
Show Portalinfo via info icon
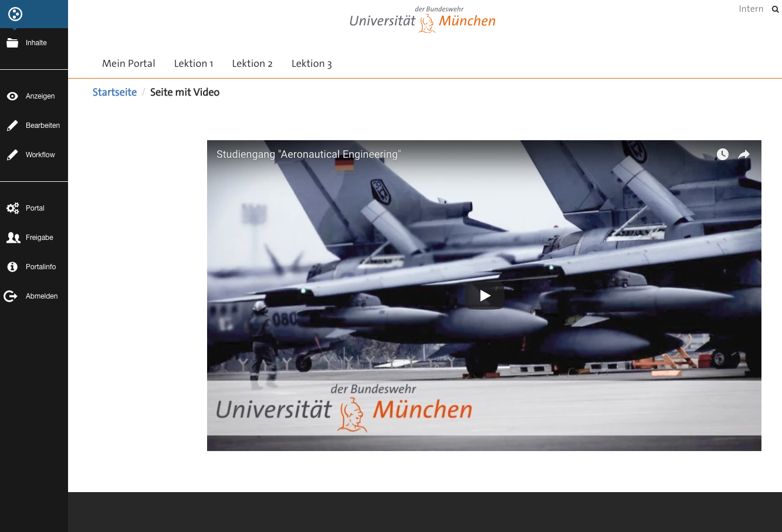point(12,267)
